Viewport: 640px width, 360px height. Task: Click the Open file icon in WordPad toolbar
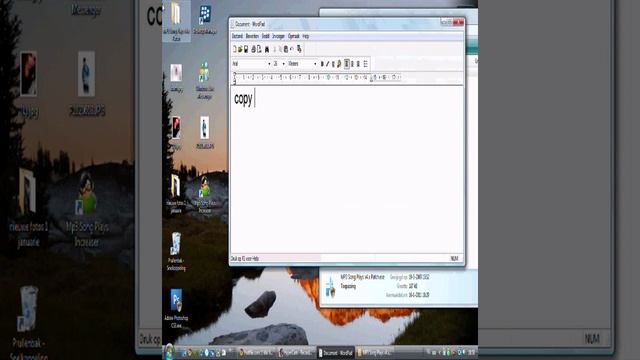(x=240, y=49)
